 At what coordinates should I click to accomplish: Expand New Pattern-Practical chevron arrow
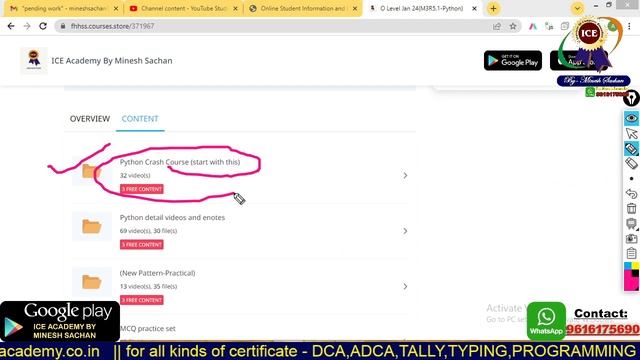pyautogui.click(x=405, y=287)
